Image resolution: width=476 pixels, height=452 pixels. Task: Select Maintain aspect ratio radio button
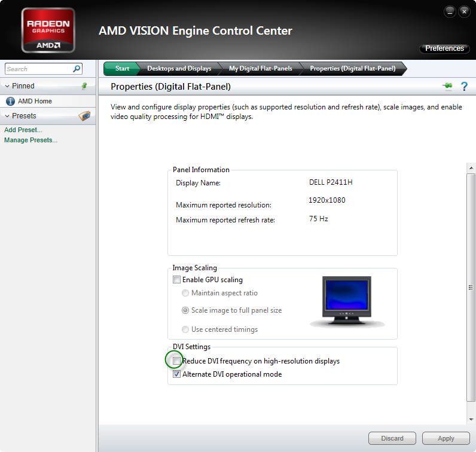(185, 293)
